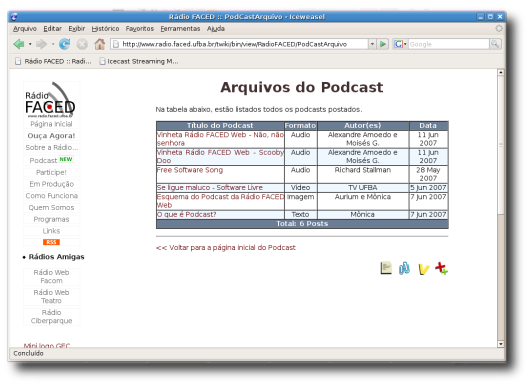The width and height of the screenshot is (530, 389).
Task: Open the edit page notepad icon
Action: pyautogui.click(x=386, y=268)
